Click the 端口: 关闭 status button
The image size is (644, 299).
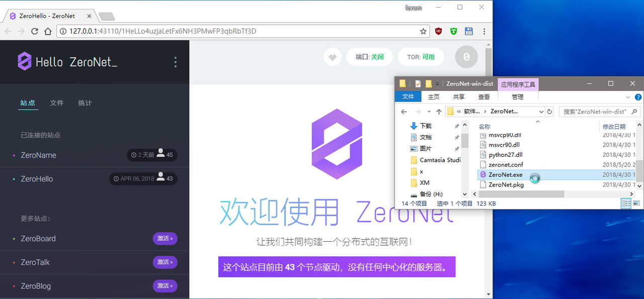tap(370, 57)
